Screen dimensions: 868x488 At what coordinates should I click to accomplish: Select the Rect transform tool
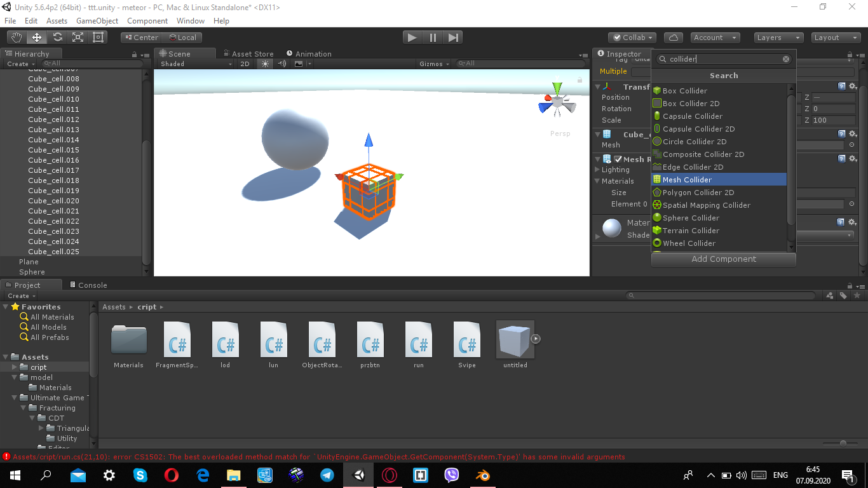[98, 37]
